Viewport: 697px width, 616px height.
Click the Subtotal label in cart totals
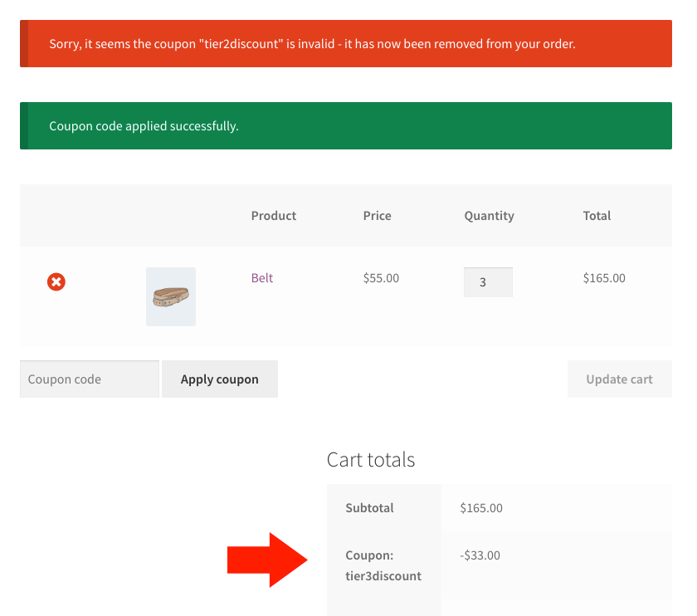coord(369,508)
